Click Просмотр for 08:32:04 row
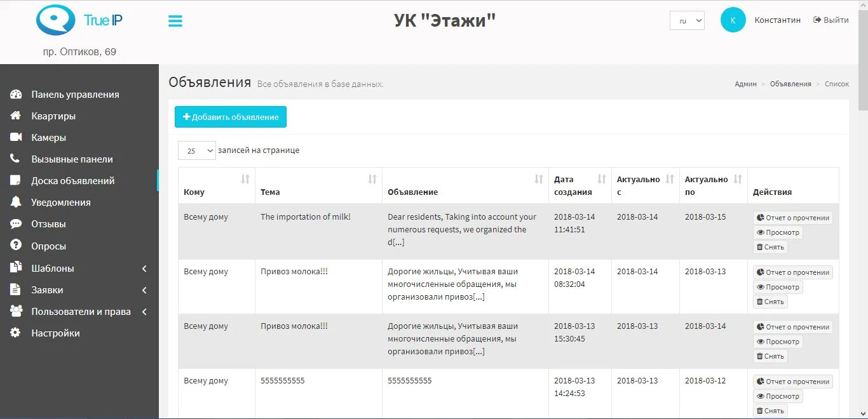This screenshot has height=419, width=868. (778, 287)
